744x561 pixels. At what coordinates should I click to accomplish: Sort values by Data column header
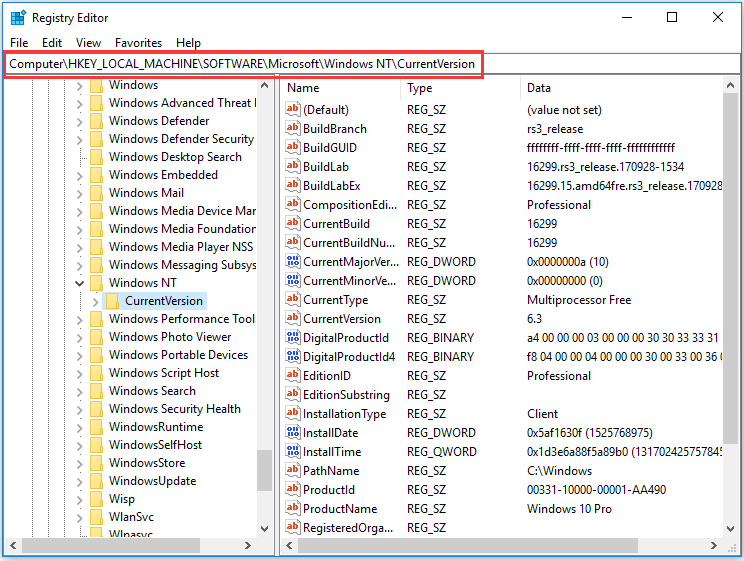pyautogui.click(x=622, y=88)
